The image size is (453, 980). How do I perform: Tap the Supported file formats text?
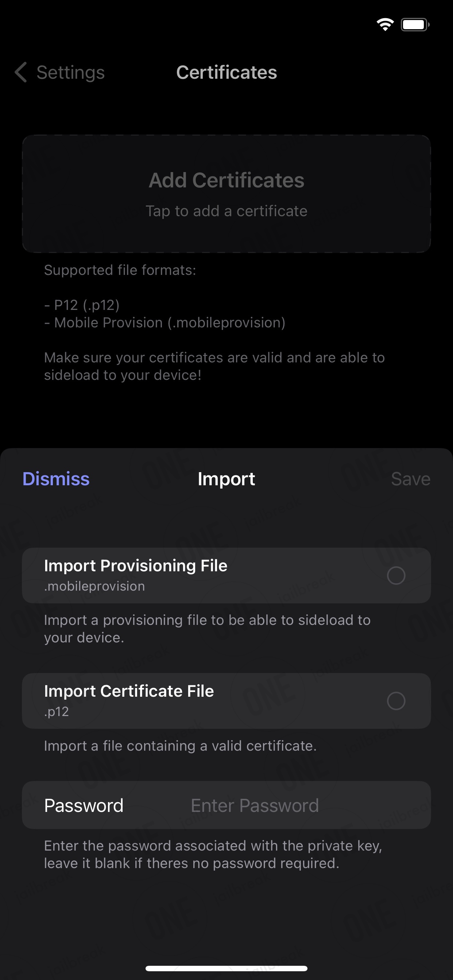[x=120, y=270]
